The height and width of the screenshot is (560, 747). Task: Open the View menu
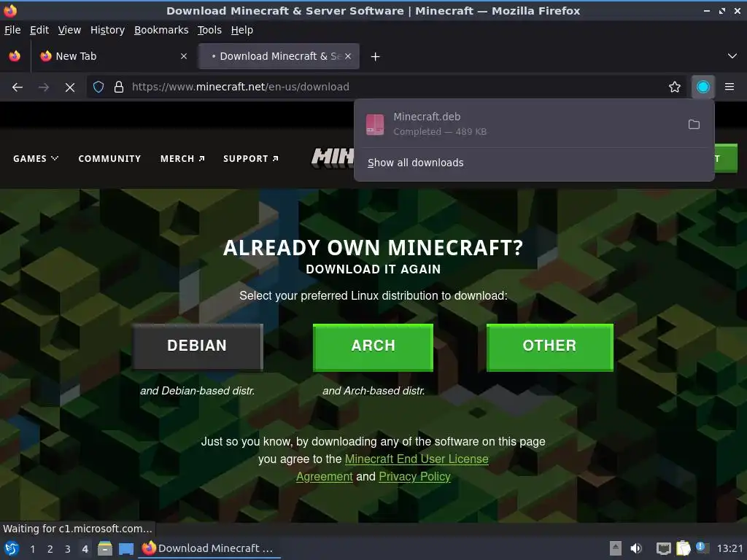(69, 30)
